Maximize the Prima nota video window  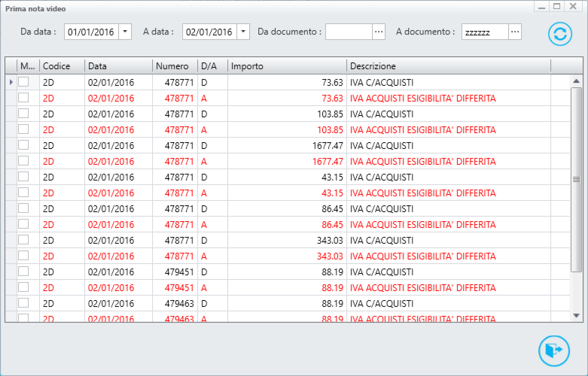[556, 6]
